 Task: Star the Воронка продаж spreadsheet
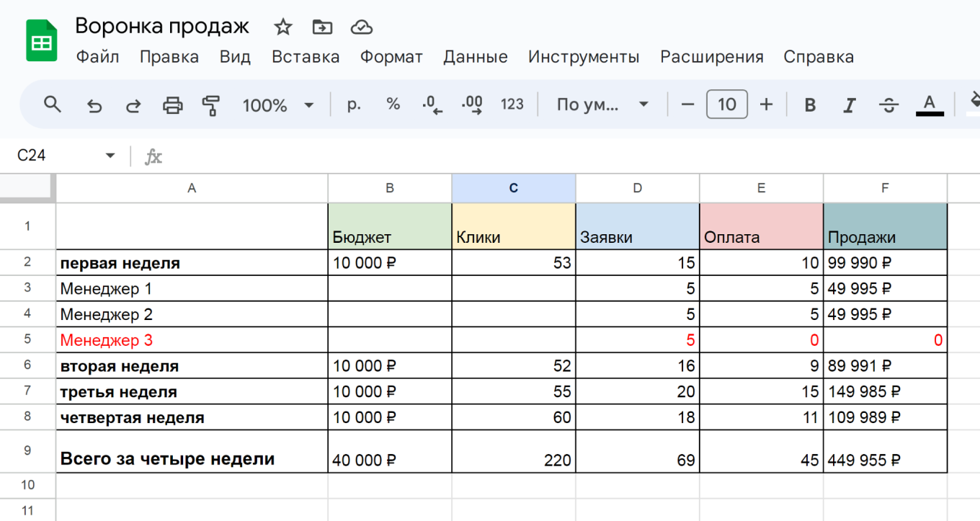(282, 26)
